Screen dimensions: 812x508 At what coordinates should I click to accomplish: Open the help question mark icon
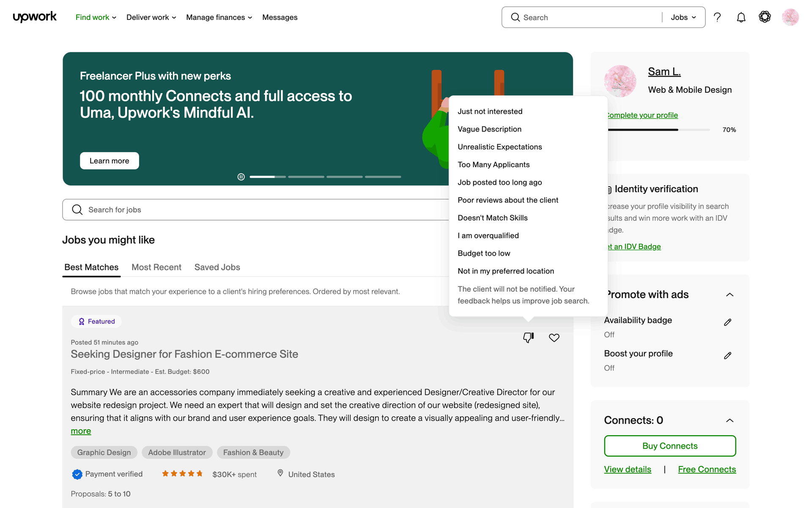(717, 17)
